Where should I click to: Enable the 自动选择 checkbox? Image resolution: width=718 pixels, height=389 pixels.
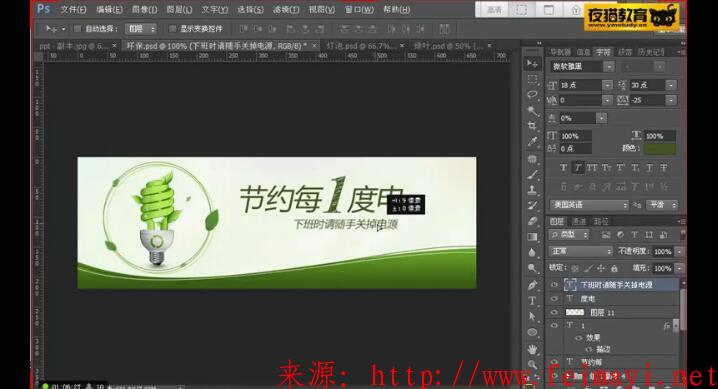77,29
